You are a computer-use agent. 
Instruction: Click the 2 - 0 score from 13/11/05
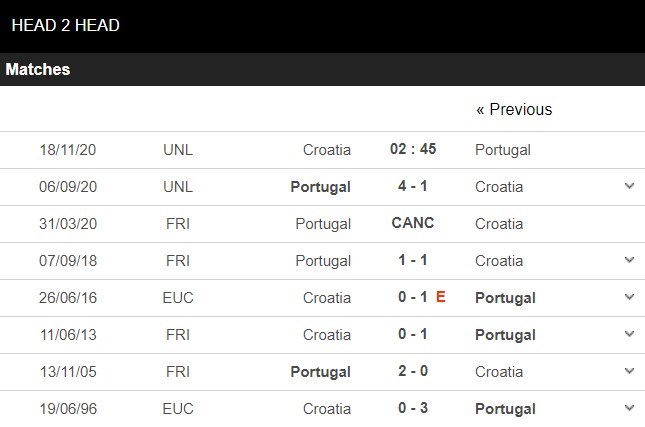click(412, 371)
